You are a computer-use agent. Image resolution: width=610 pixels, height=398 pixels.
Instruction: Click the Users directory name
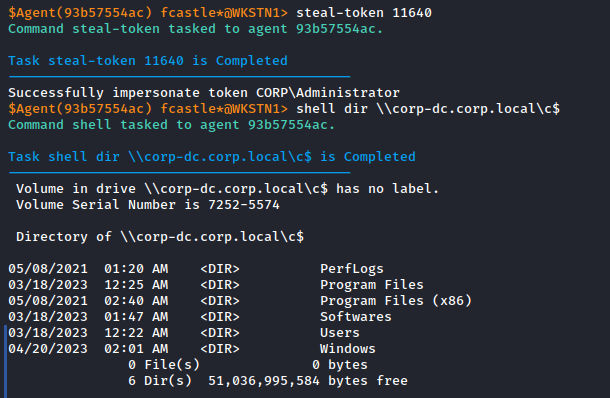coord(340,333)
